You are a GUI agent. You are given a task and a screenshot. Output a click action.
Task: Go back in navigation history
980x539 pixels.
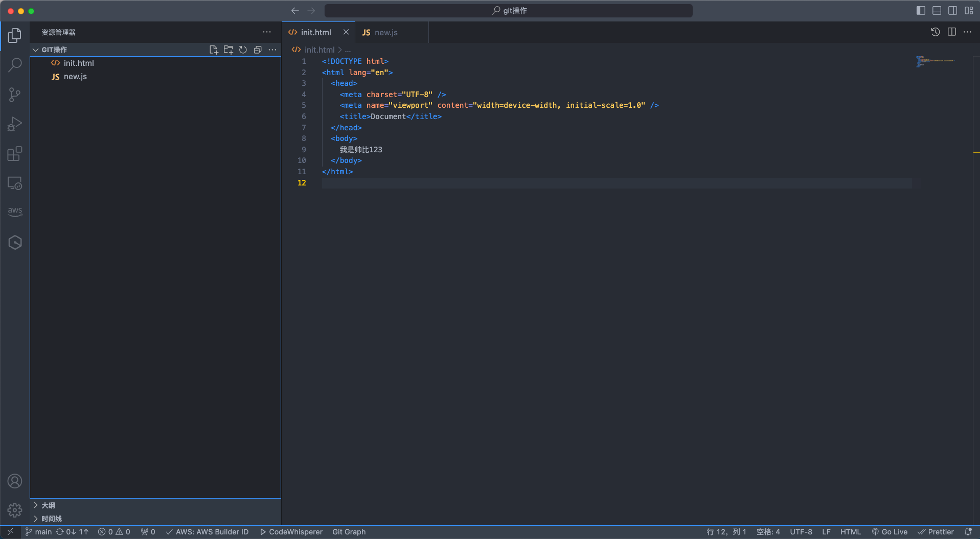click(x=295, y=11)
